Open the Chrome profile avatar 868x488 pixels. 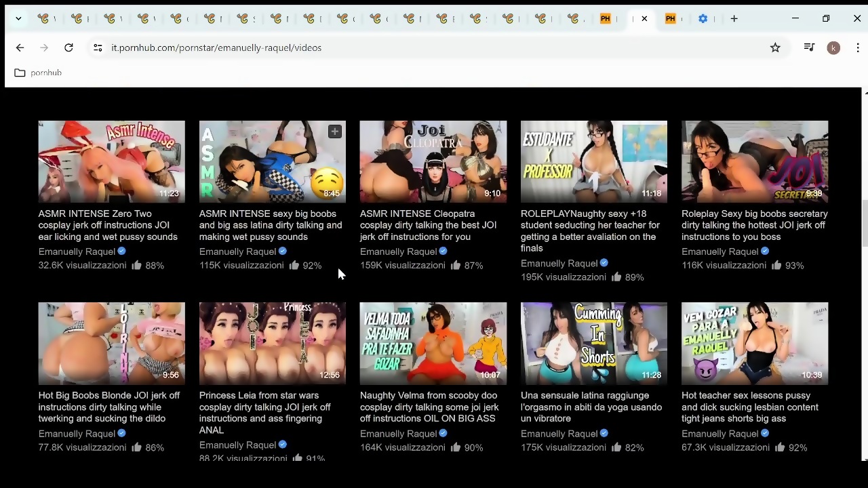(x=833, y=47)
